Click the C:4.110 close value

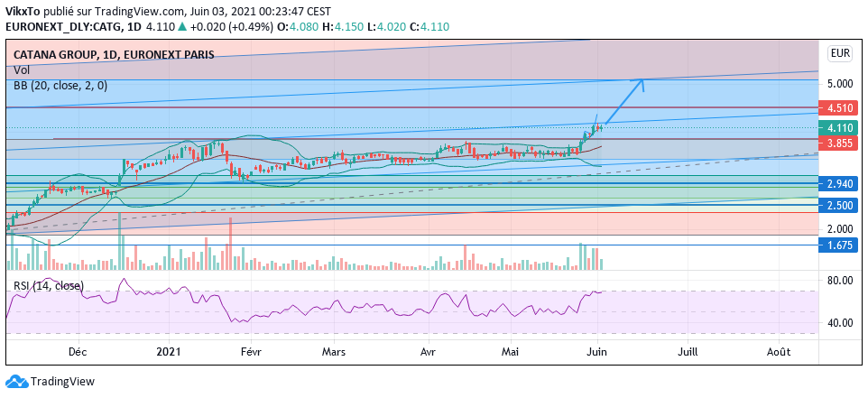pyautogui.click(x=429, y=26)
